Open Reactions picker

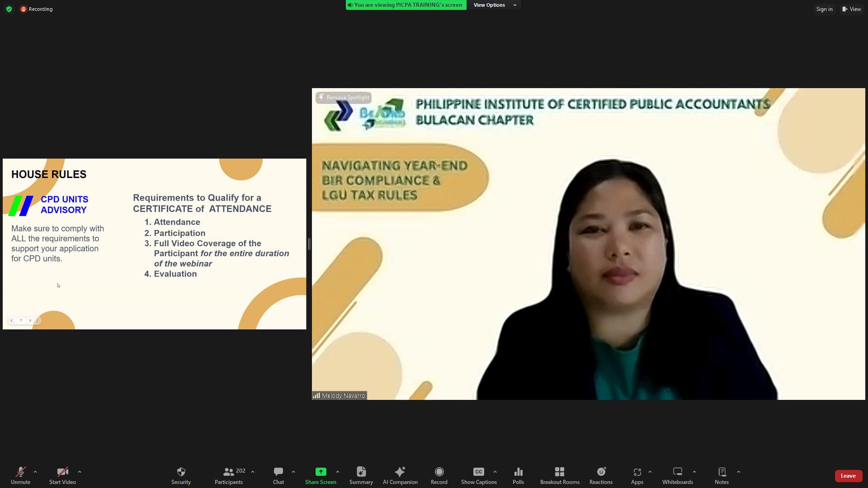pos(601,475)
